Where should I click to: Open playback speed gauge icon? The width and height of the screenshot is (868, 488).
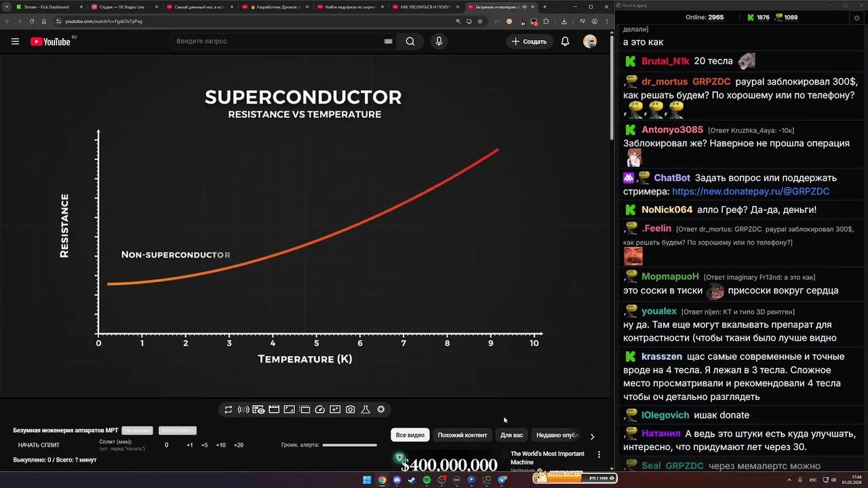(x=320, y=409)
